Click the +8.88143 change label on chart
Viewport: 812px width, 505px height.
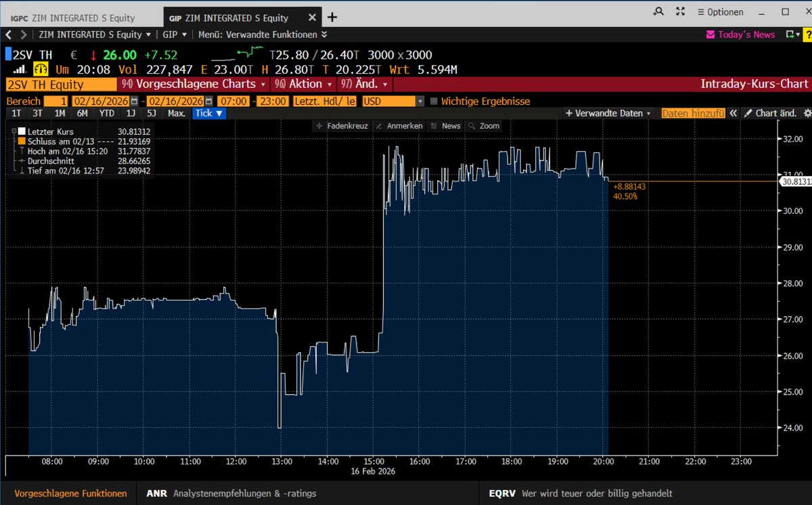tap(629, 187)
